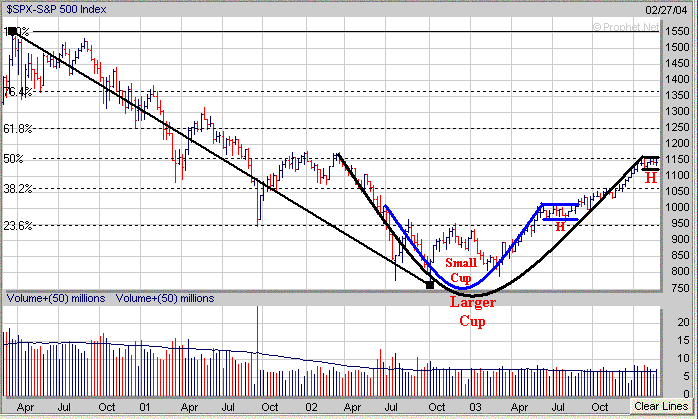Viewport: 698px width, 419px height.
Task: Click the Small Cup annotation
Action: [x=461, y=270]
